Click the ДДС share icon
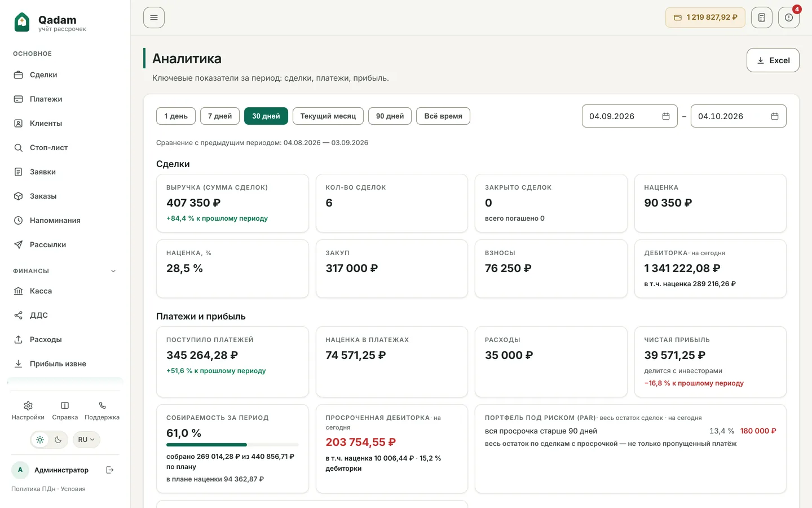 point(18,315)
